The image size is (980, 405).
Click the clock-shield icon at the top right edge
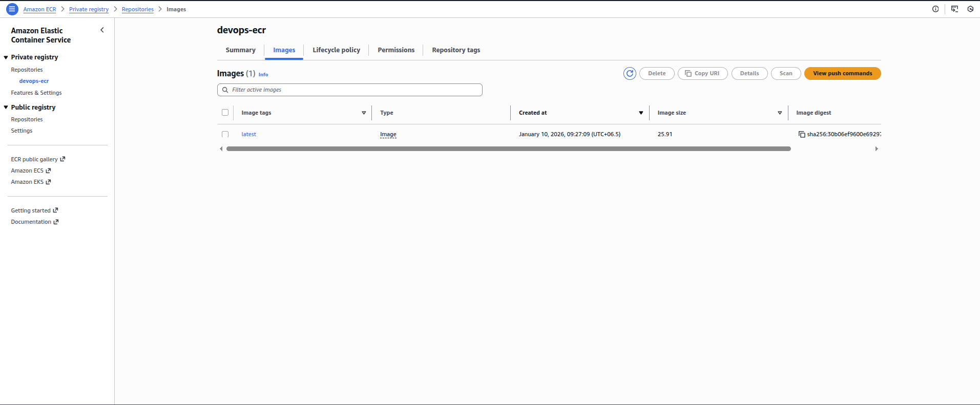(x=970, y=9)
